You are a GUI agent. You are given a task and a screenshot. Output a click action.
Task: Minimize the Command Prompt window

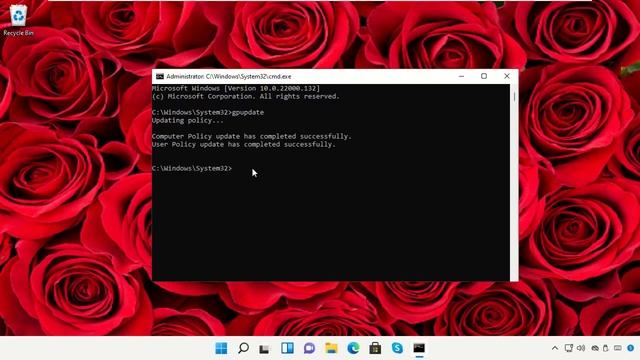[x=461, y=76]
